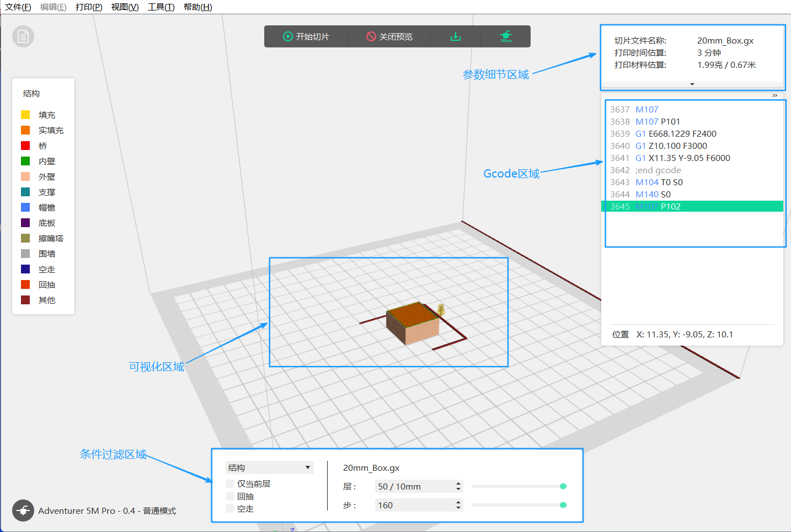
Task: Click the 开始切片 start slicing button
Action: point(306,36)
